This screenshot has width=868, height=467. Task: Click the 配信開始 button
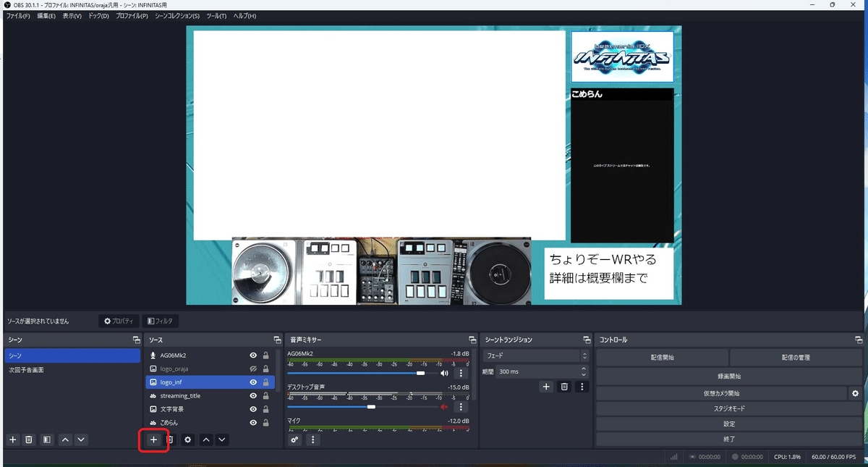pyautogui.click(x=662, y=357)
